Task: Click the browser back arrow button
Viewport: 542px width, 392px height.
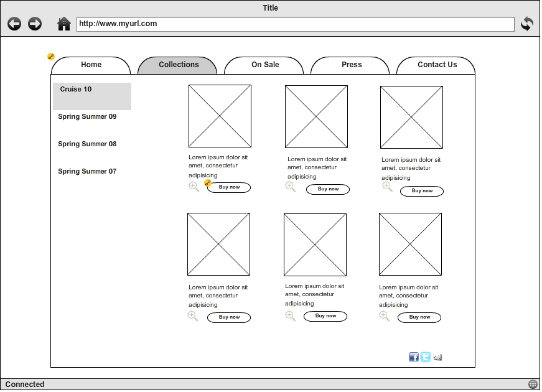Action: pyautogui.click(x=14, y=24)
